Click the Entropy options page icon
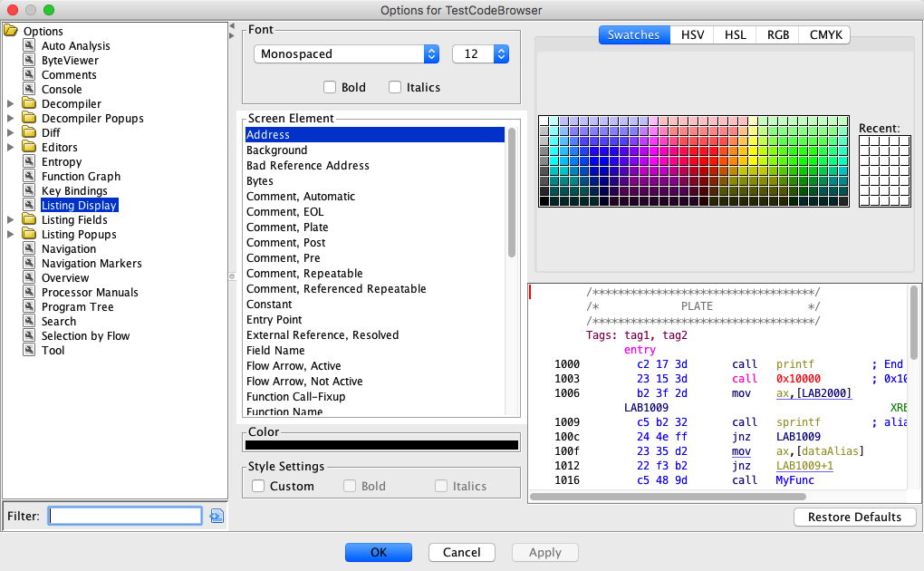The width and height of the screenshot is (924, 571). (x=30, y=162)
